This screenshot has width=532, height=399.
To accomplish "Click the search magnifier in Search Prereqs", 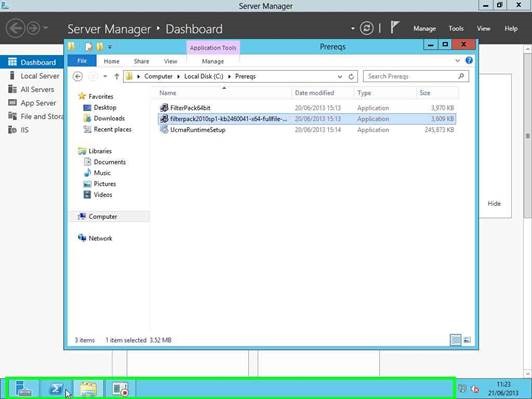I will (461, 76).
